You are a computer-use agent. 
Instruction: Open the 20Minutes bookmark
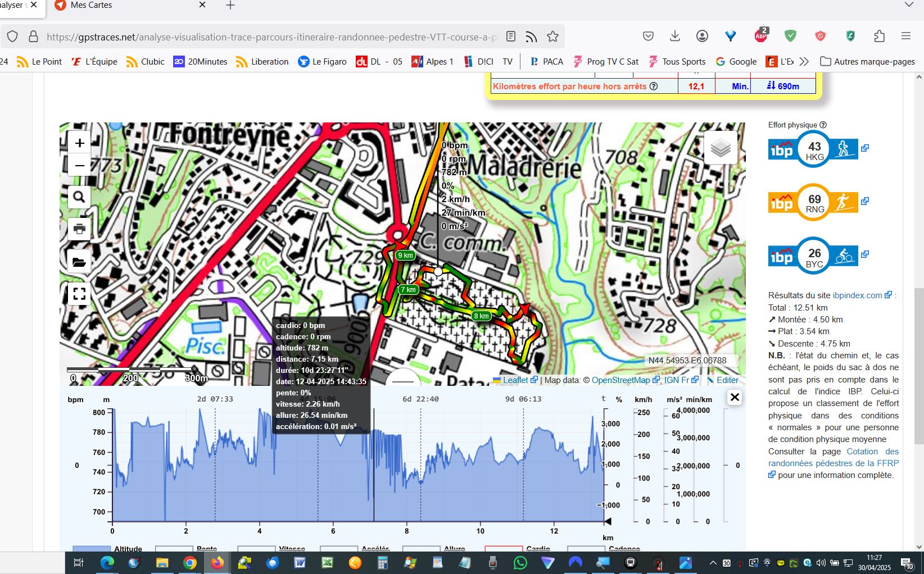click(201, 62)
